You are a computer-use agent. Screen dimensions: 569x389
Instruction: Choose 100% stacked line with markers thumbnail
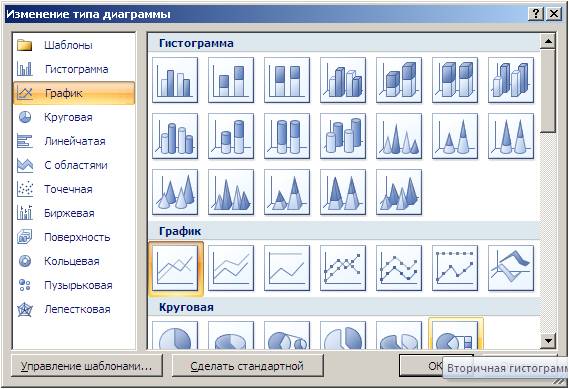tap(455, 268)
